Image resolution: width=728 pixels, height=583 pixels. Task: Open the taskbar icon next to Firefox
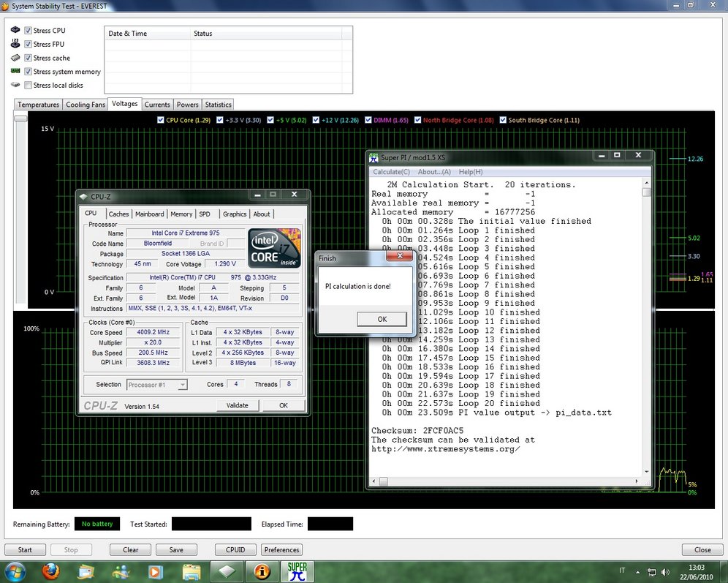click(x=86, y=571)
